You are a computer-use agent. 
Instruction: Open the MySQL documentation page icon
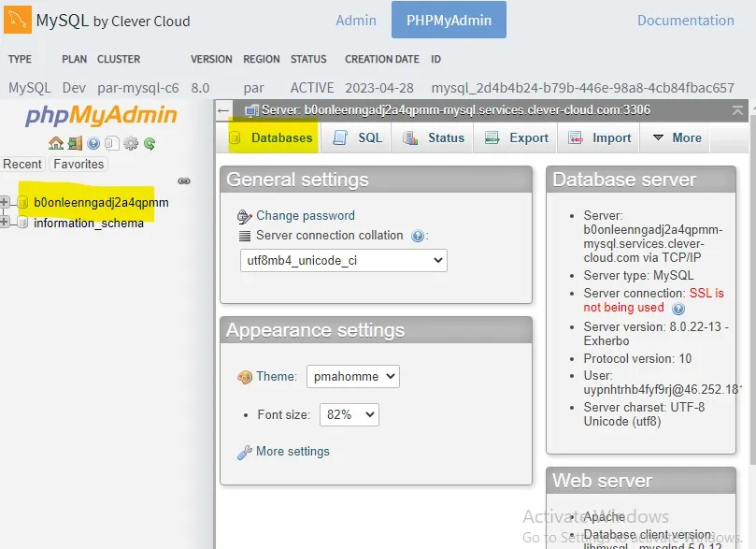pos(112,143)
